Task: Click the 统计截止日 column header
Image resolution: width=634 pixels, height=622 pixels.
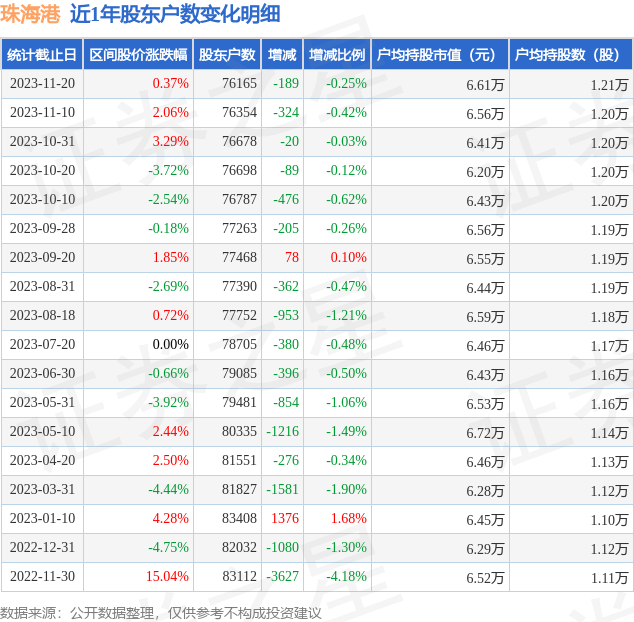Action: [42, 55]
